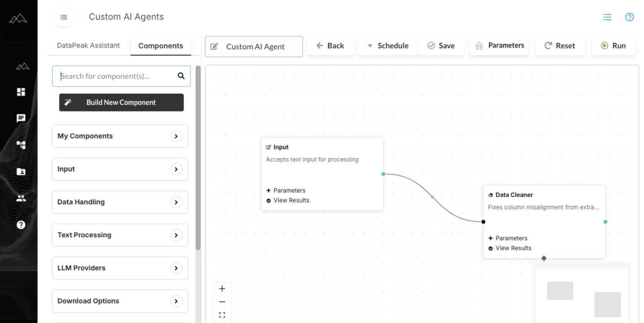
Task: Click the help question mark in the sidebar
Action: (x=21, y=224)
